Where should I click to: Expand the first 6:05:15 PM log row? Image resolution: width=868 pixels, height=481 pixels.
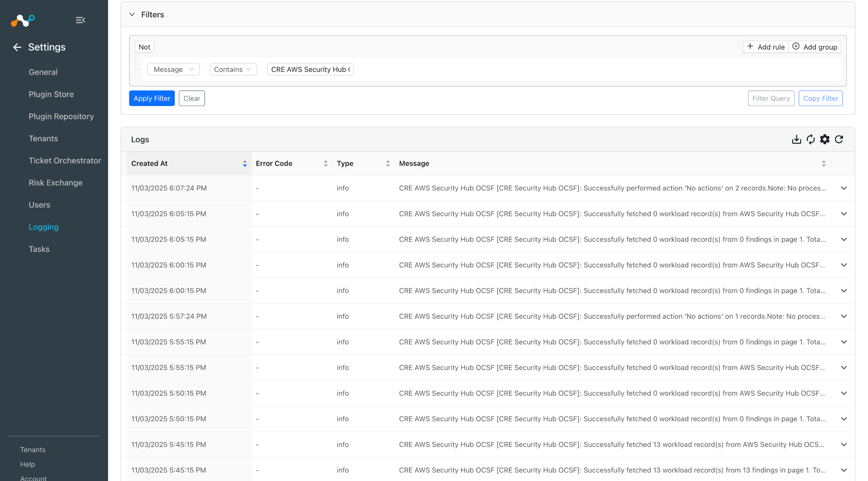[844, 214]
